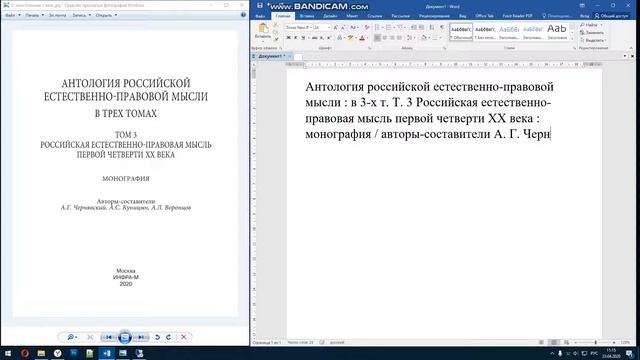Go to next image in Photo Viewer

(x=141, y=337)
